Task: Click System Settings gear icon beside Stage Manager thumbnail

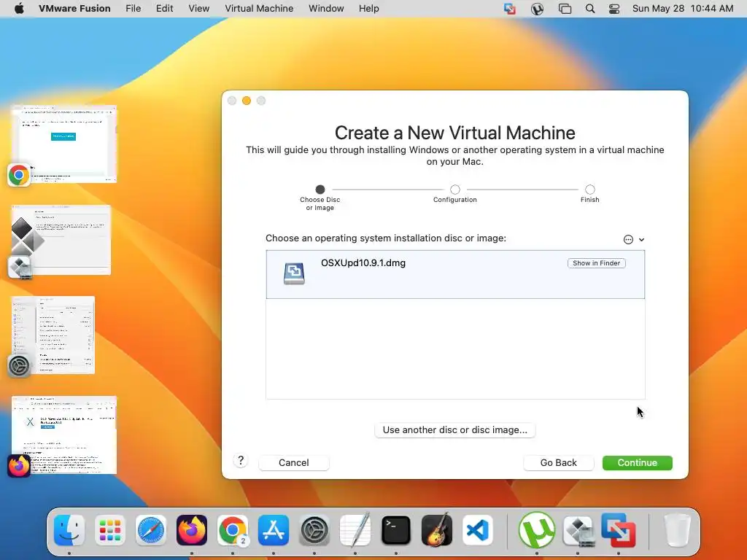Action: 19,366
